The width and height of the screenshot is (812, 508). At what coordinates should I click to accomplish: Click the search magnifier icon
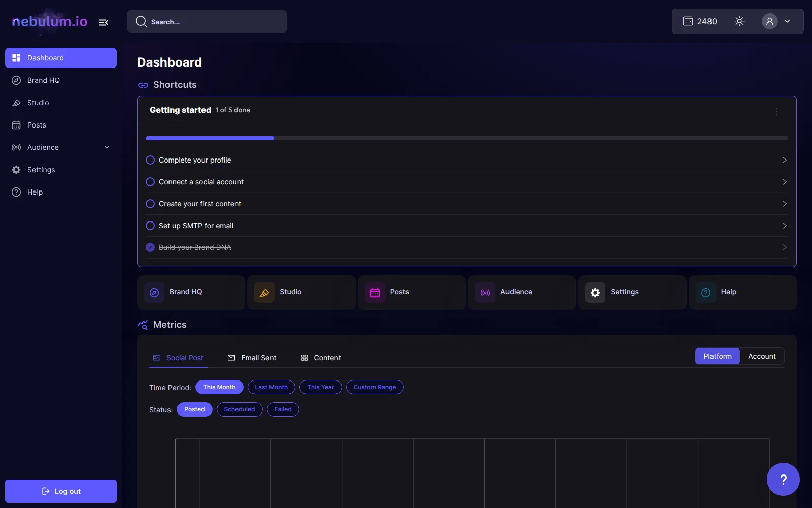coord(141,21)
